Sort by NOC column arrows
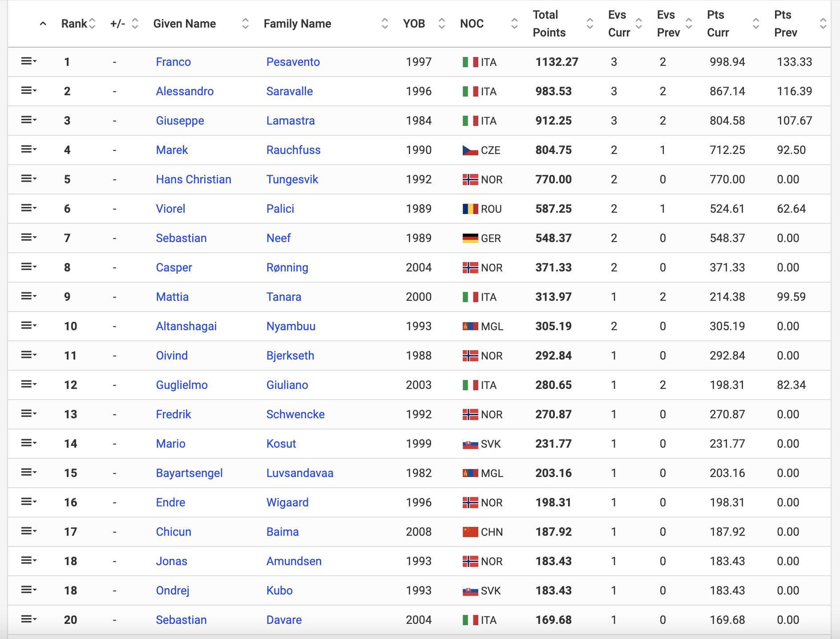This screenshot has height=639, width=840. [514, 24]
